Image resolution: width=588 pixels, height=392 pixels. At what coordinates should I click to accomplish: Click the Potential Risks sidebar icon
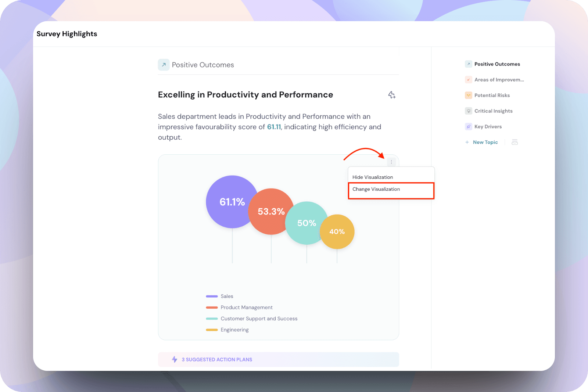coord(469,95)
